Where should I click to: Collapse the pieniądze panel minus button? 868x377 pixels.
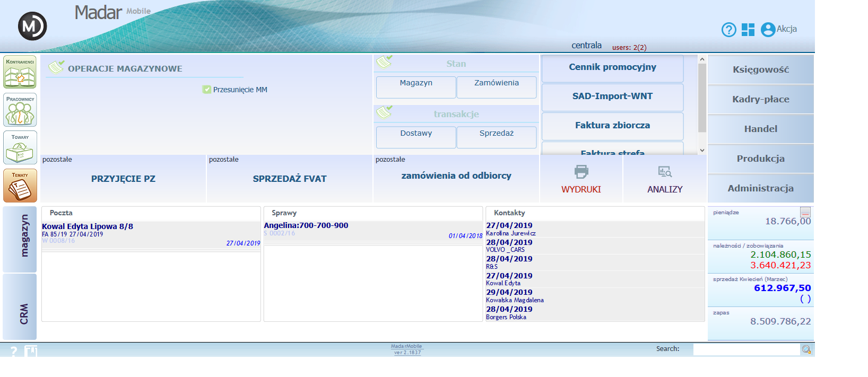805,212
